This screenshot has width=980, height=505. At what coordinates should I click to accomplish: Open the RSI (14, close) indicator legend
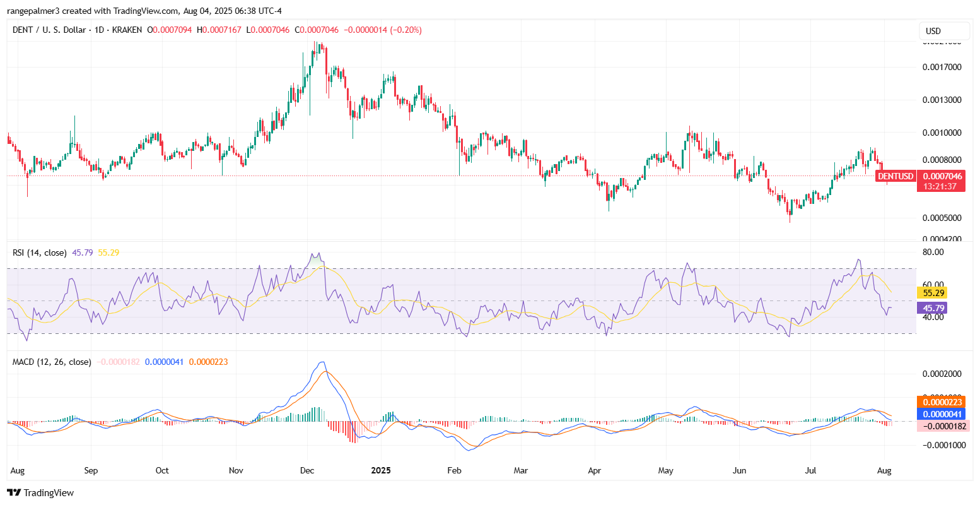click(x=40, y=252)
